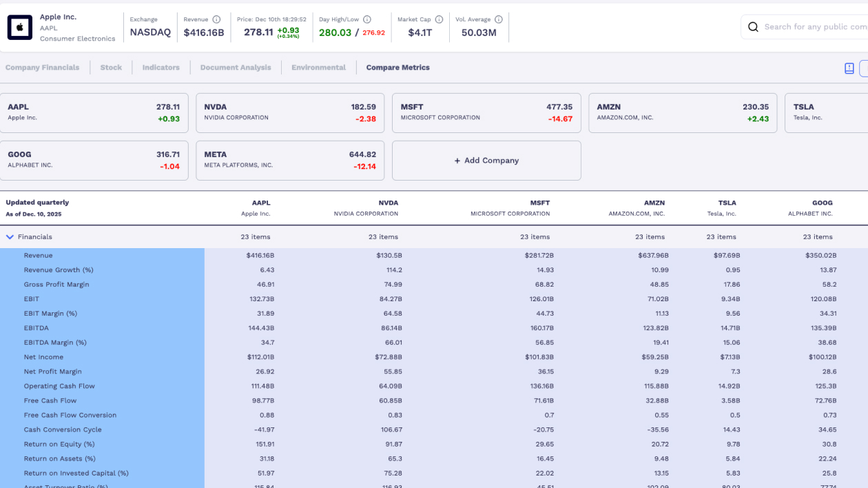The width and height of the screenshot is (868, 488).
Task: Select the Environmental tab
Action: click(318, 68)
